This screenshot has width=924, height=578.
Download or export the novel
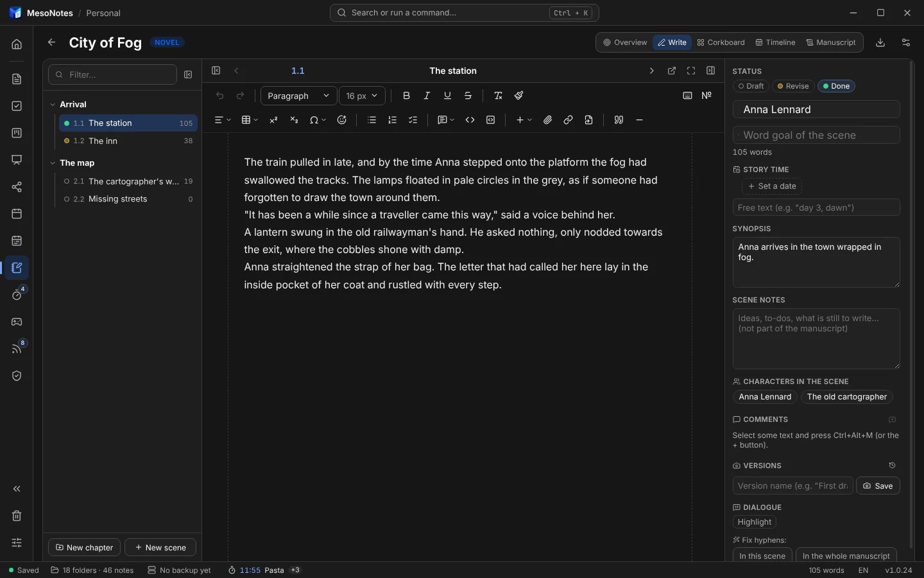click(881, 42)
